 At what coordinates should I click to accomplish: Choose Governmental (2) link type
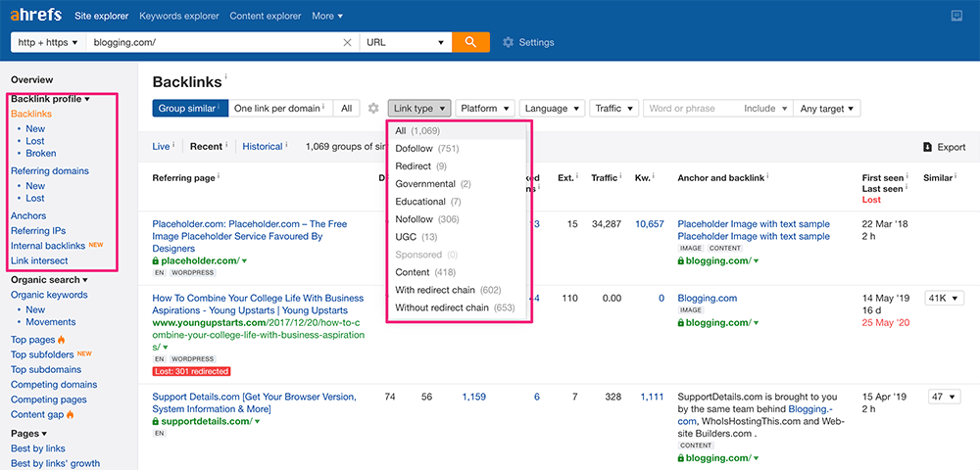pos(457,184)
